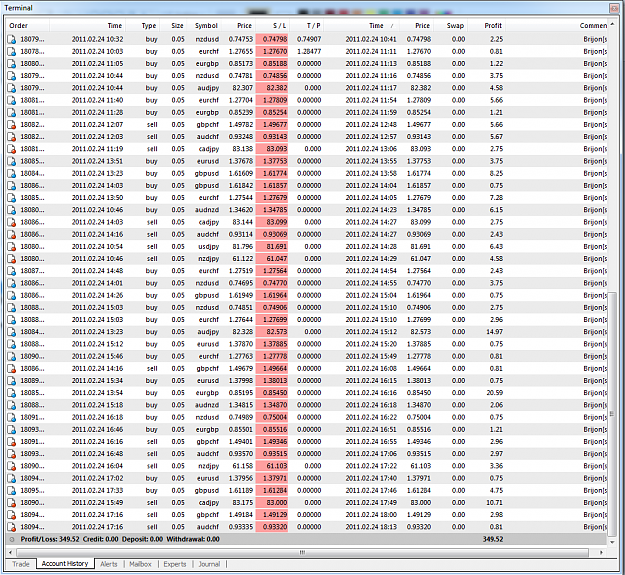Click sell order icon for nzdjpy opened 10:46
Screen dimensions: 625x575
(x=12, y=259)
